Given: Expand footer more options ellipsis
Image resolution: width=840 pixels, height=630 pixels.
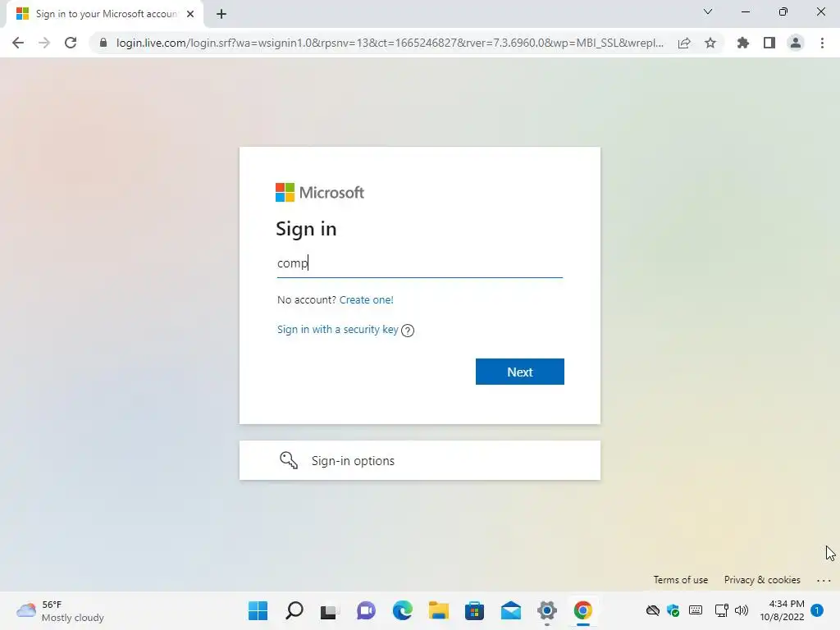Looking at the screenshot, I should [824, 580].
